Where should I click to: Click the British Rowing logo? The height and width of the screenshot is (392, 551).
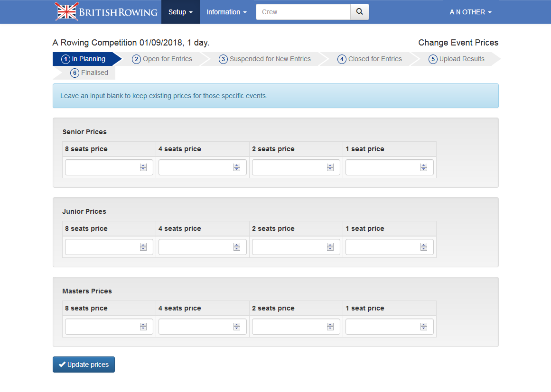[106, 12]
